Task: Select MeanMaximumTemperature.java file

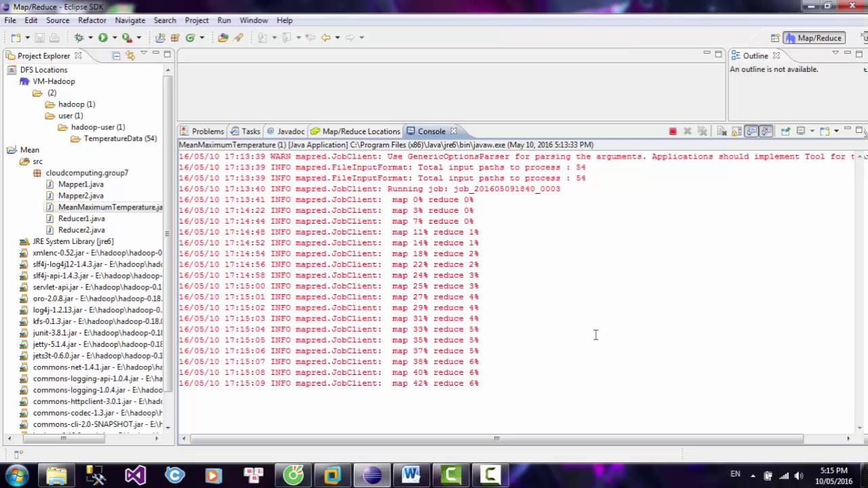Action: pyautogui.click(x=110, y=207)
